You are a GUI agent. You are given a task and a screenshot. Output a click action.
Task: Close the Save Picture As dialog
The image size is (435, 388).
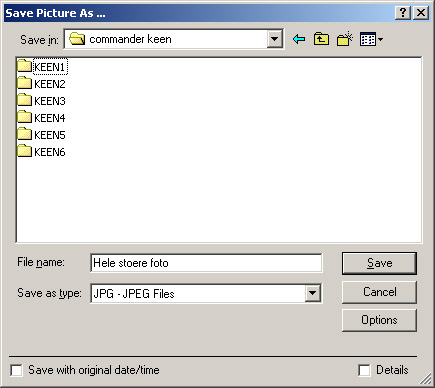click(x=421, y=13)
